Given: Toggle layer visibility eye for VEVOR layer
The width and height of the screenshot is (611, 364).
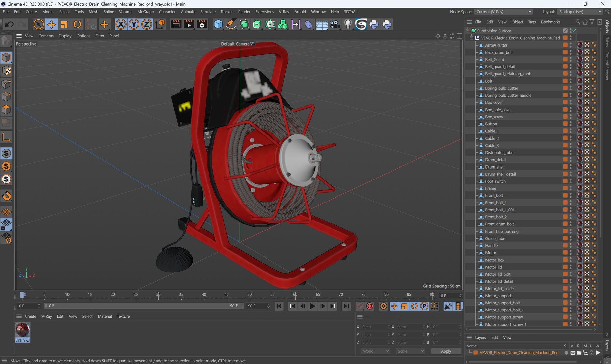Looking at the screenshot, I should [573, 353].
